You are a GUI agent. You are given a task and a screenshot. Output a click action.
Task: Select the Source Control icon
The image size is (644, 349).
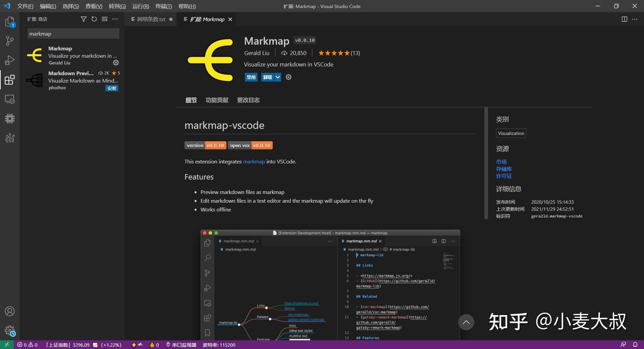(x=10, y=41)
